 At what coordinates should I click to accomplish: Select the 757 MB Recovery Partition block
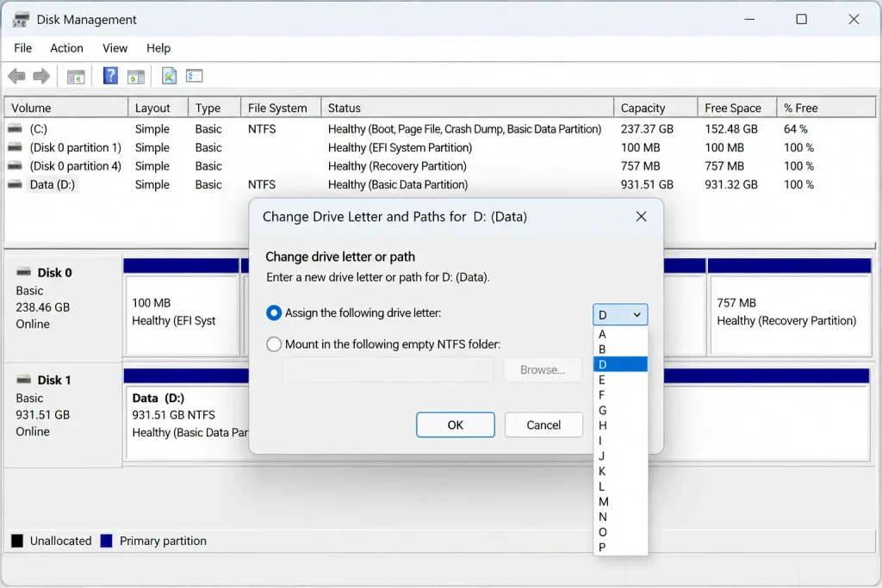tap(790, 307)
